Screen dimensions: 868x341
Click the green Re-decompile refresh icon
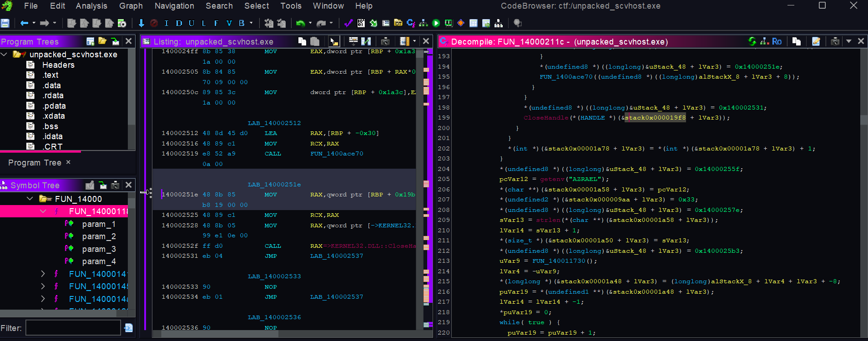click(x=752, y=41)
